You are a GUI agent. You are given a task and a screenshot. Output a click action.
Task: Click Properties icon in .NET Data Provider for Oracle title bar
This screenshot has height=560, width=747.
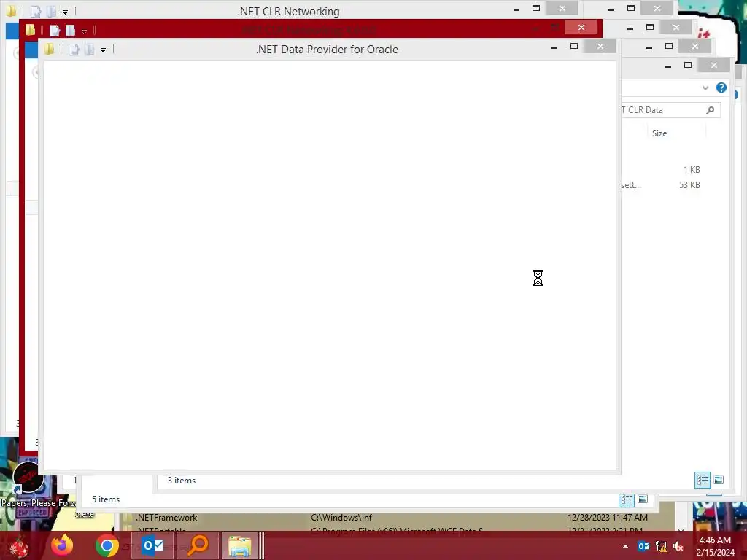click(x=74, y=50)
